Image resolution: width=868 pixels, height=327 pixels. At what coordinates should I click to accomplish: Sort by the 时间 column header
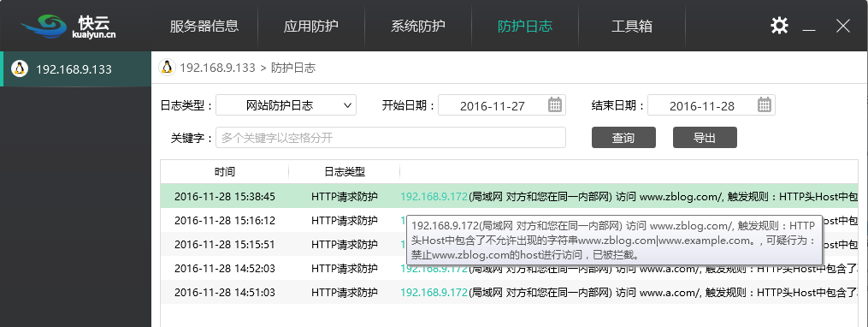coord(225,172)
